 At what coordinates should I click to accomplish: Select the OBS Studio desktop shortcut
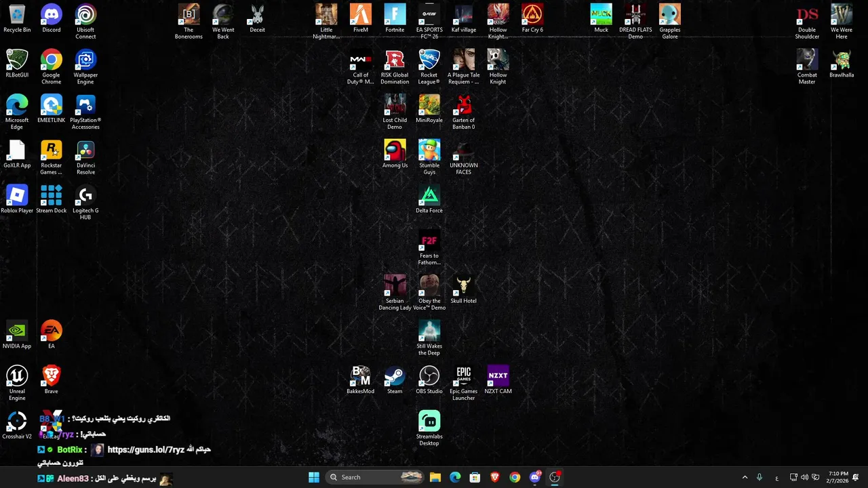(429, 380)
